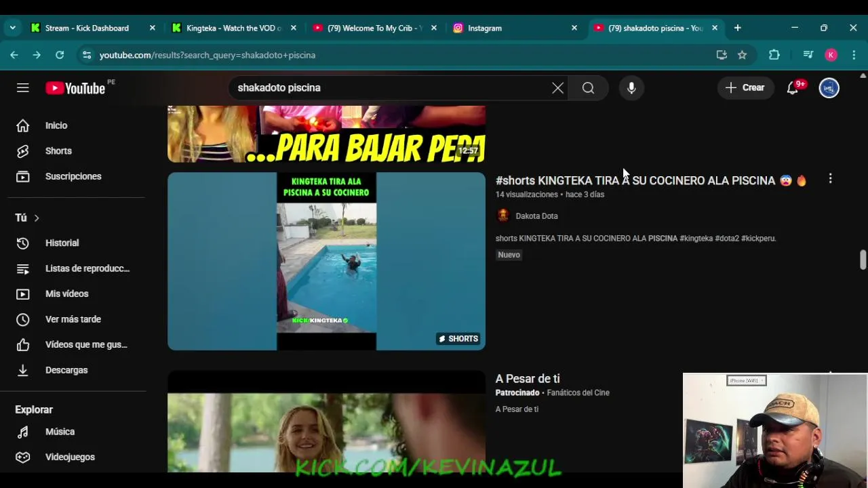Viewport: 868px width, 488px height.
Task: Go forward in the browser
Action: tap(37, 55)
